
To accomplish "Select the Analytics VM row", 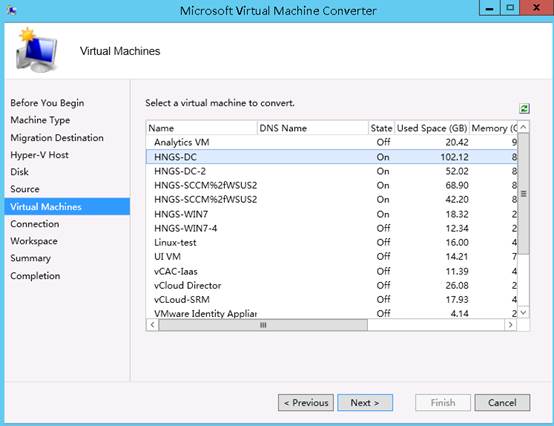I will [332, 142].
